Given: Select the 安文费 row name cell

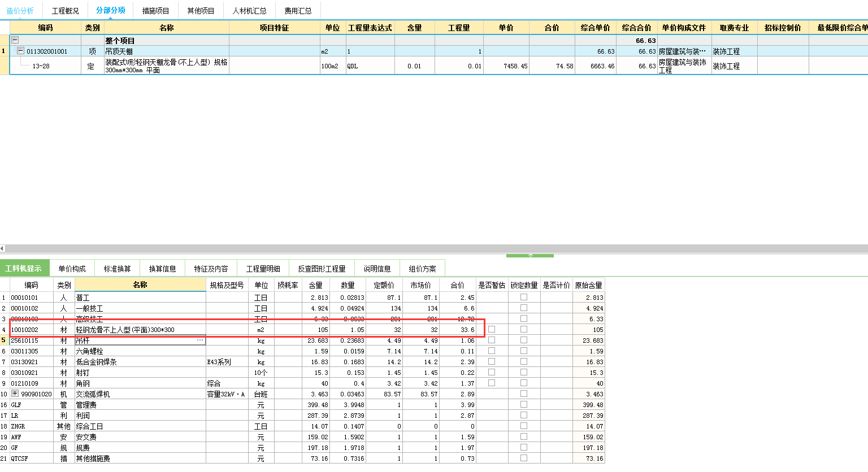Looking at the screenshot, I should pos(140,437).
